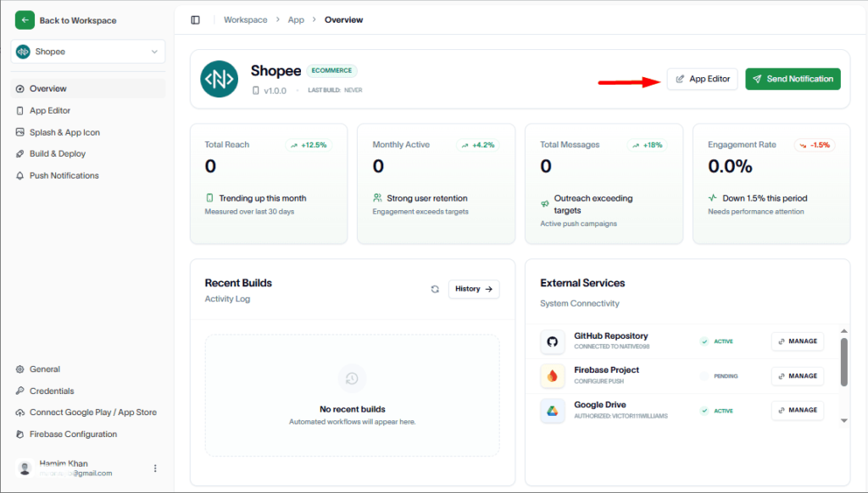Click the App Editor button in header
Screen dimensions: 868x493
pos(702,79)
